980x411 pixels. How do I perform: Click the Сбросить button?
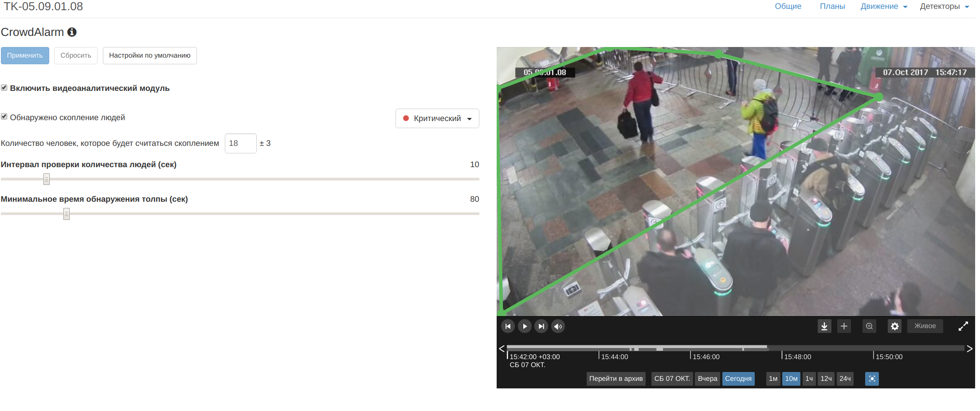(x=76, y=55)
